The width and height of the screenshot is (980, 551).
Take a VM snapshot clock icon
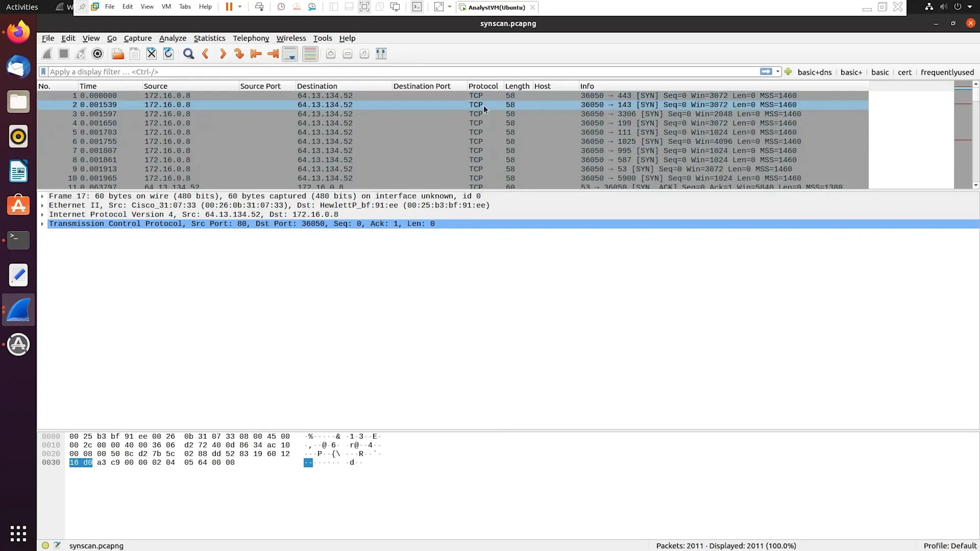(281, 7)
